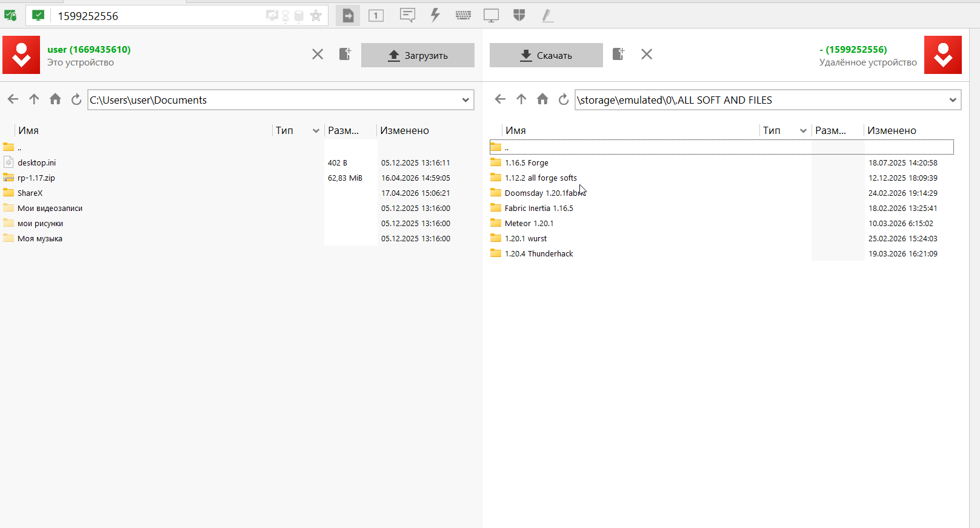Go back in remote folder history
Viewport: 980px width, 528px height.
click(500, 99)
